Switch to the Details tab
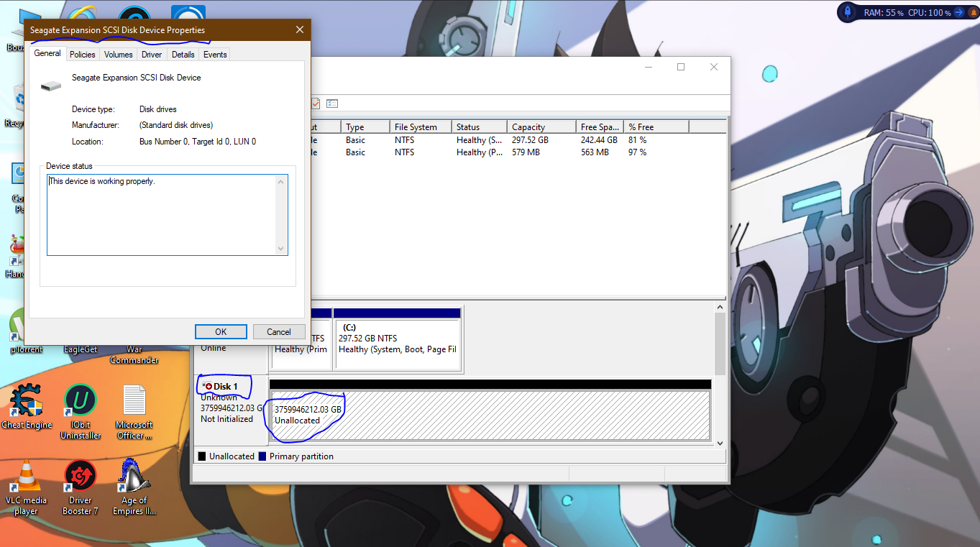This screenshot has height=547, width=980. (183, 55)
